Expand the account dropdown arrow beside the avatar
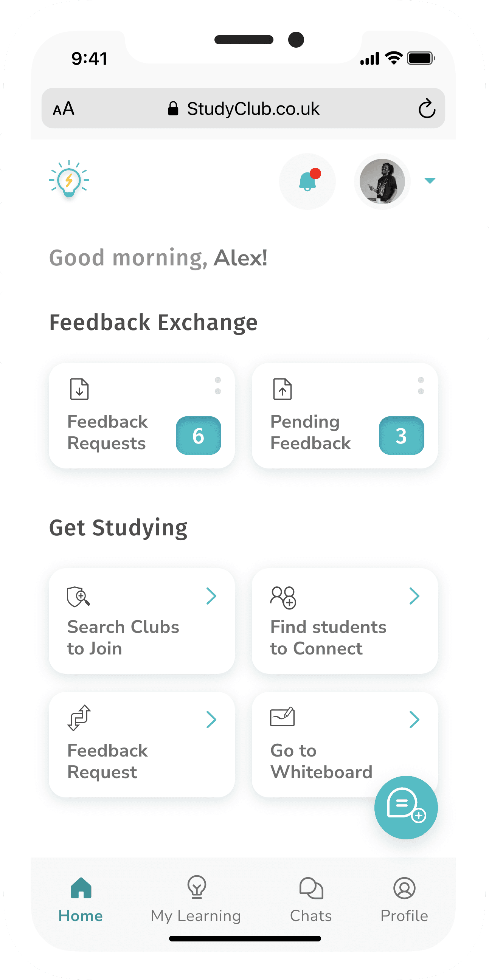Image resolution: width=489 pixels, height=980 pixels. 430,181
